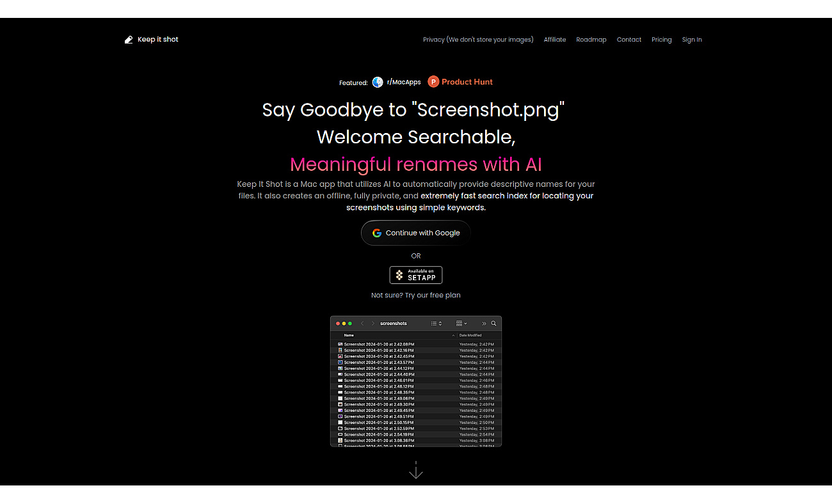Select row Screenshot 2024-01-20 at 2.49.51 PM
Image resolution: width=832 pixels, height=504 pixels.
point(416,416)
